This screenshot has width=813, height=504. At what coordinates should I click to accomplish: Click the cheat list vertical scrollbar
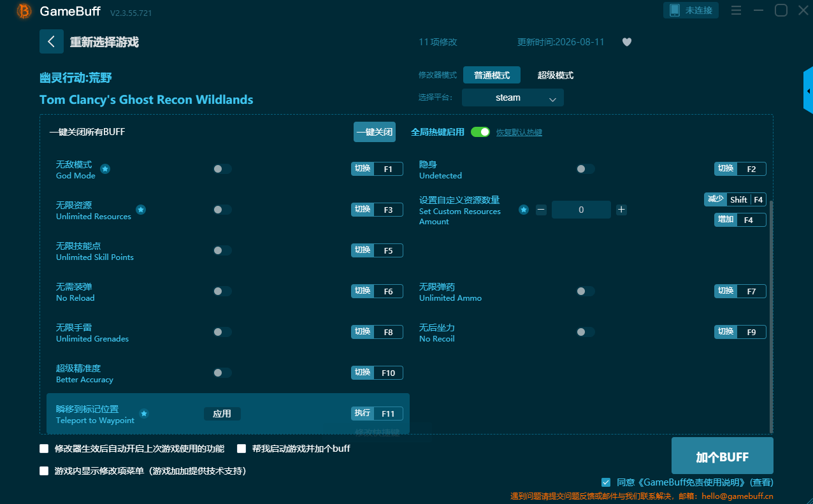pyautogui.click(x=772, y=317)
